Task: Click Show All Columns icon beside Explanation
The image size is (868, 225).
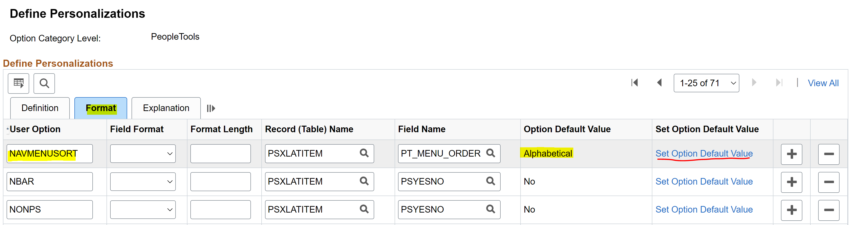Action: (211, 108)
